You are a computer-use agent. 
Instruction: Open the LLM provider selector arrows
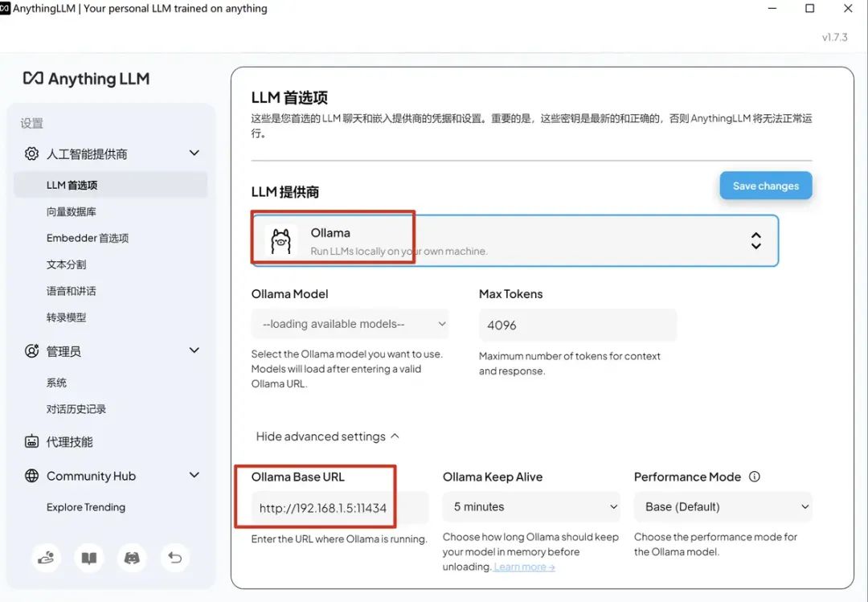[755, 241]
